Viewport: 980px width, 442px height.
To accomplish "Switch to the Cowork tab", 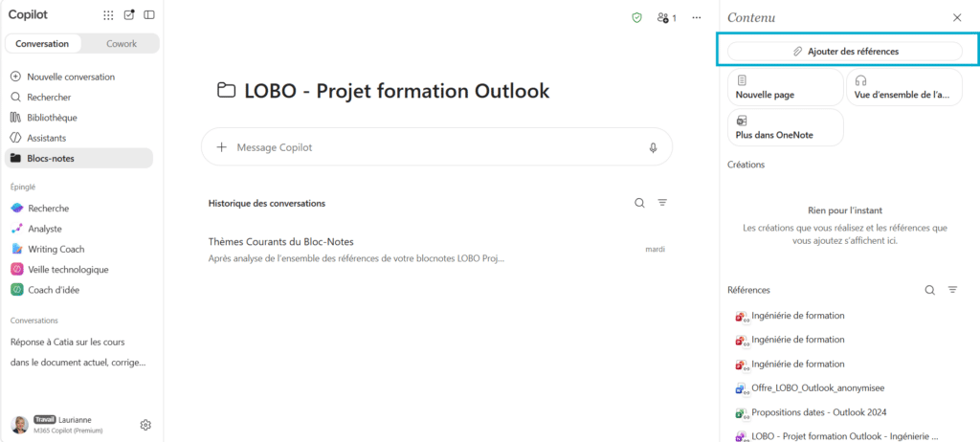I will [x=121, y=44].
